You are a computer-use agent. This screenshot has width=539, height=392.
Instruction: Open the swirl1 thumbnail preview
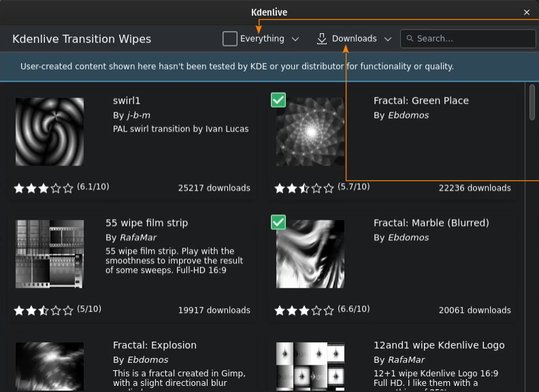pyautogui.click(x=50, y=132)
